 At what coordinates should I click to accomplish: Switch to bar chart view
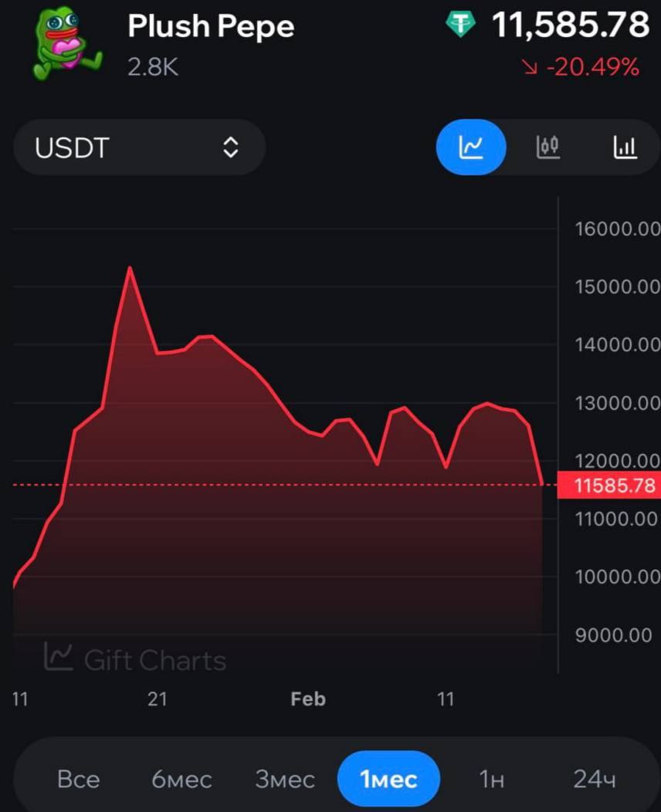625,147
